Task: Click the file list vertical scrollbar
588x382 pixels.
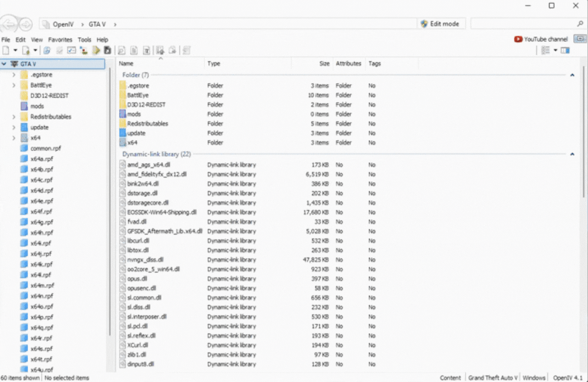Action: [584, 132]
